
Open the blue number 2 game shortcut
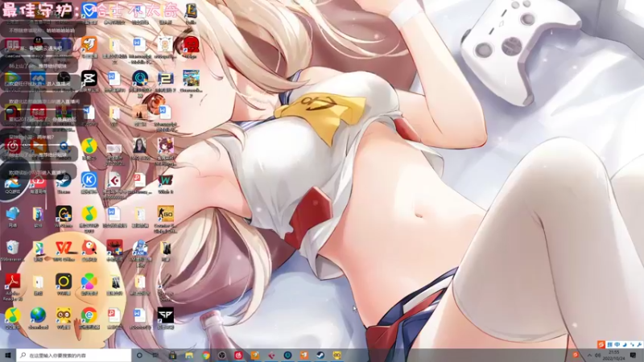[165, 78]
